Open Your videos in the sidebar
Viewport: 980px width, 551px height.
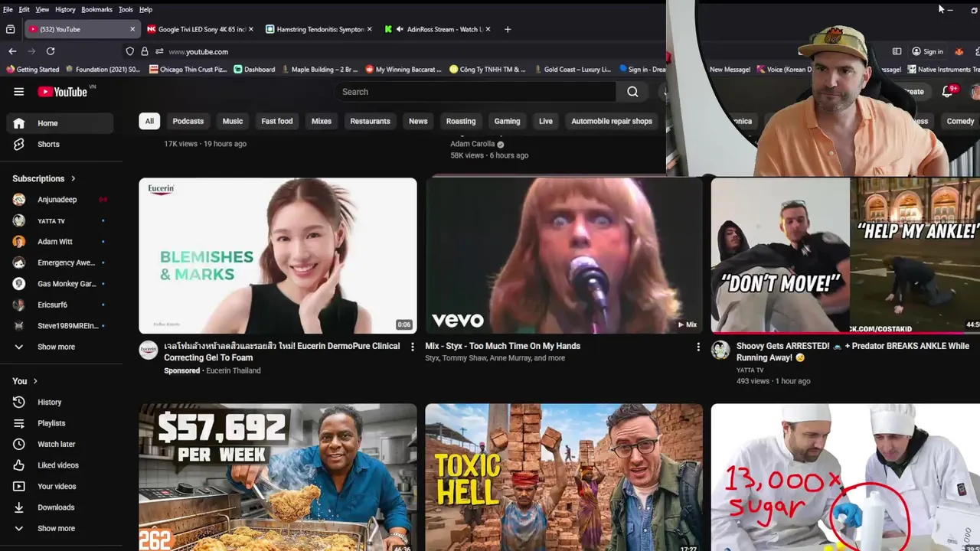coord(60,486)
